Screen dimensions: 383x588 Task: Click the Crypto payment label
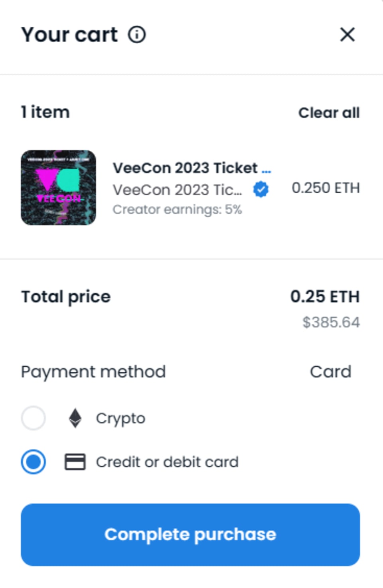(x=120, y=418)
